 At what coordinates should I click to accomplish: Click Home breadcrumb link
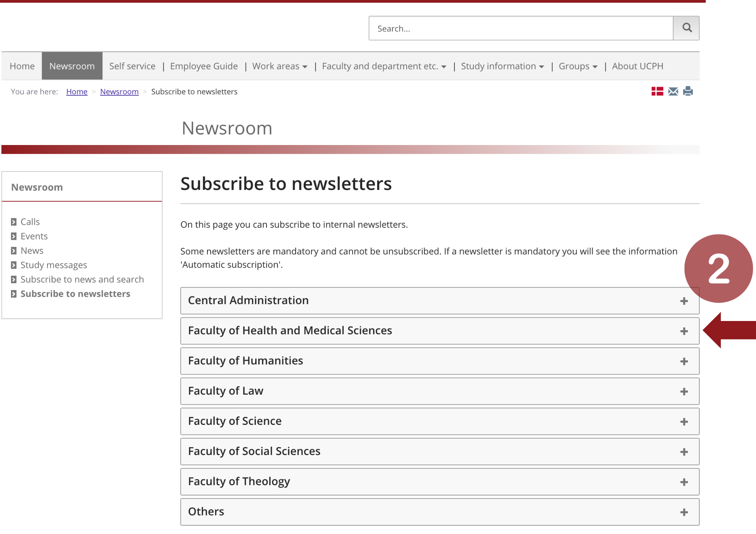[77, 92]
